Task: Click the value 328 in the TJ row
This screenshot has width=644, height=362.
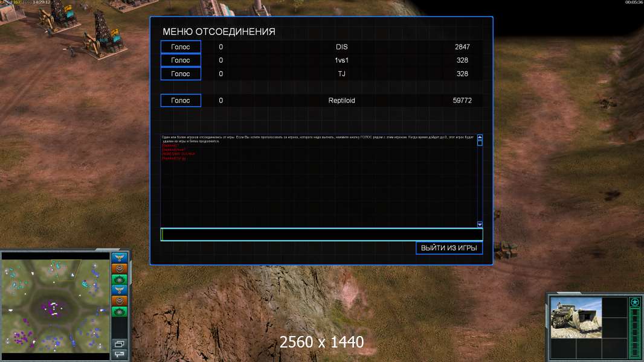Action: 463,74
